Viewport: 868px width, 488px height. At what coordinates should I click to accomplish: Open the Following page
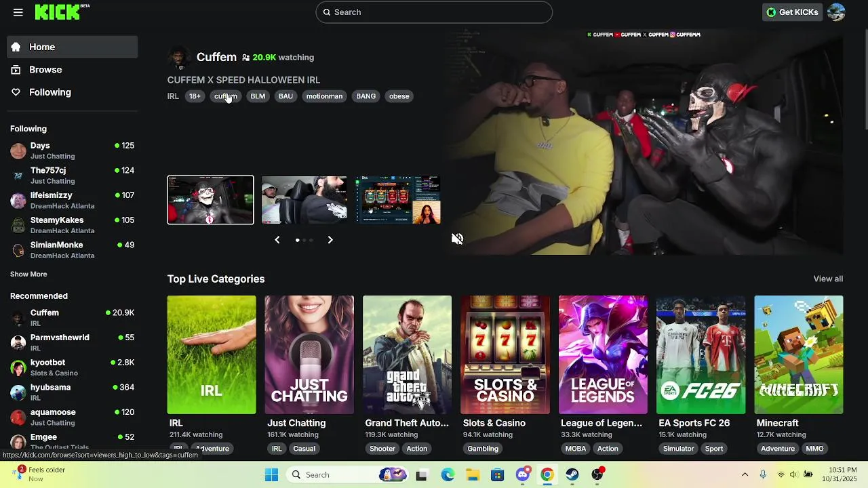tap(73, 92)
